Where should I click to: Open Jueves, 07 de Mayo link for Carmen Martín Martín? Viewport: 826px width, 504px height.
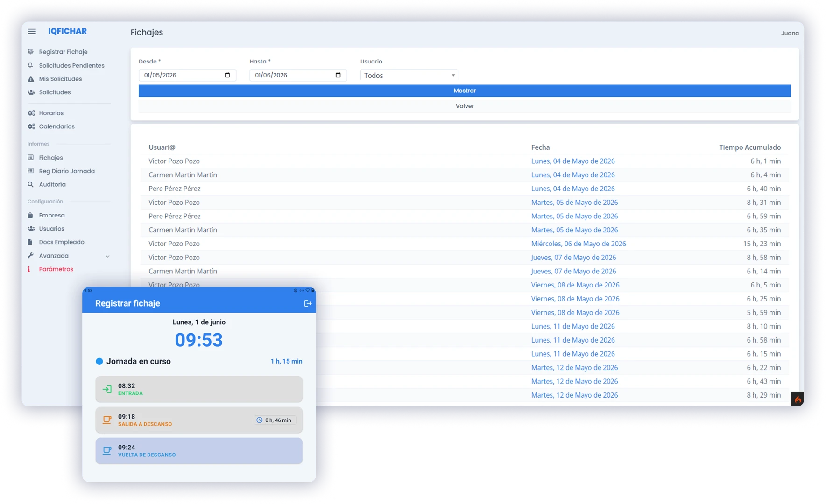click(573, 271)
